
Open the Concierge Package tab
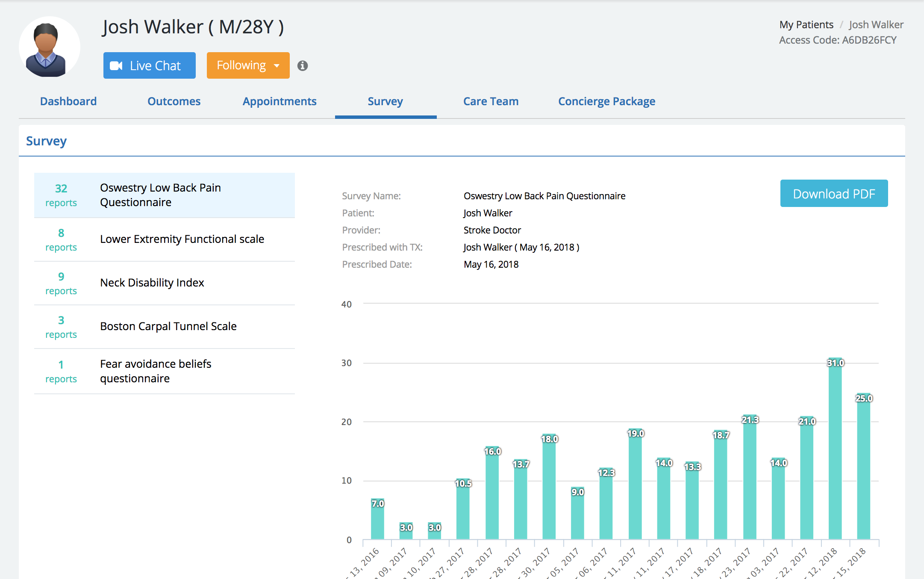point(606,101)
